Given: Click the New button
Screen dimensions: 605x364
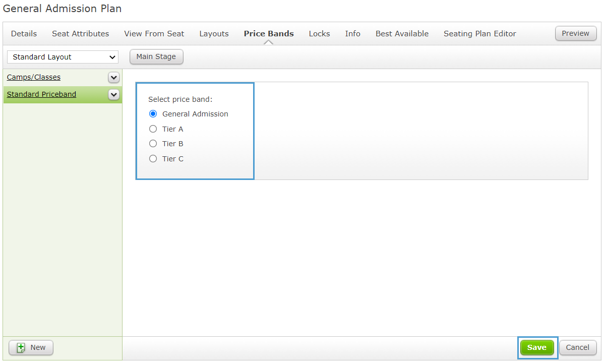Looking at the screenshot, I should [31, 348].
